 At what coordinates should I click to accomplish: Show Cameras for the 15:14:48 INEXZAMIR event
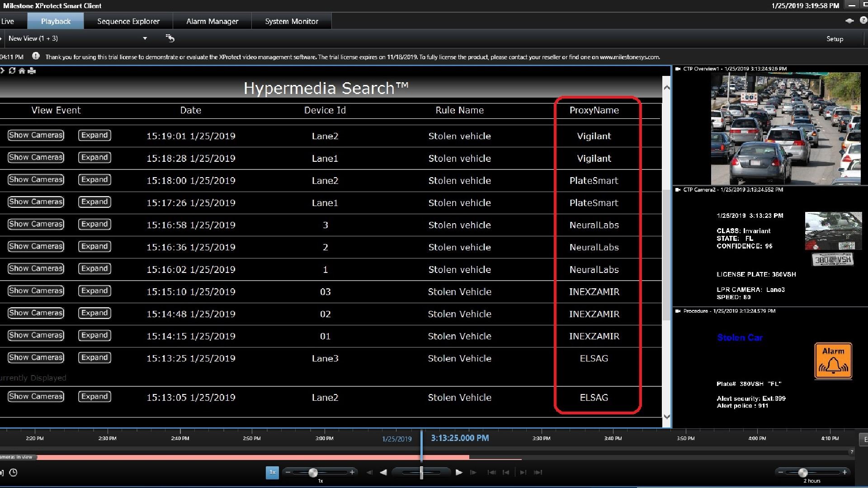click(36, 313)
